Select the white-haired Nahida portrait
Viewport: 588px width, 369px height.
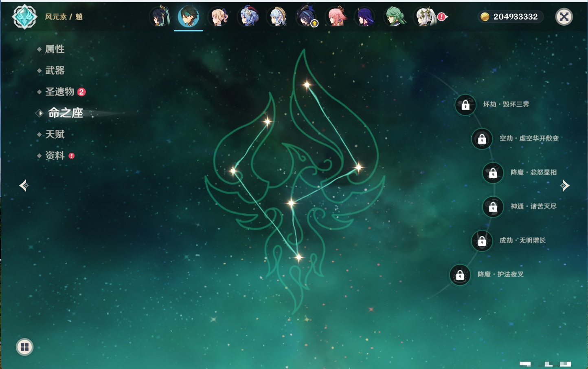tap(425, 17)
